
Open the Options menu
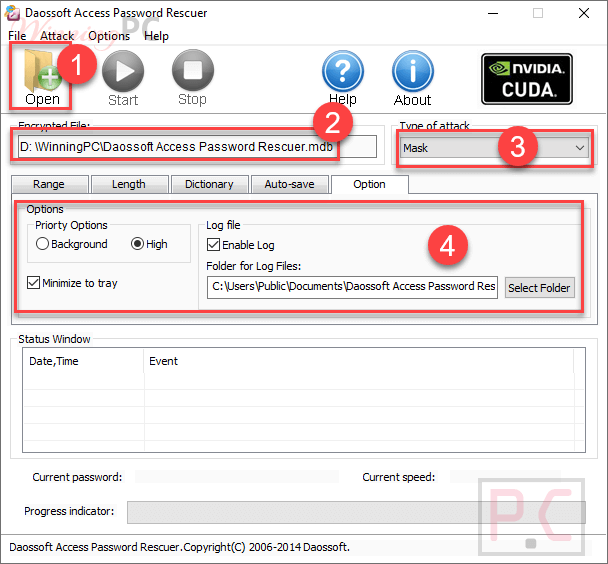click(109, 36)
